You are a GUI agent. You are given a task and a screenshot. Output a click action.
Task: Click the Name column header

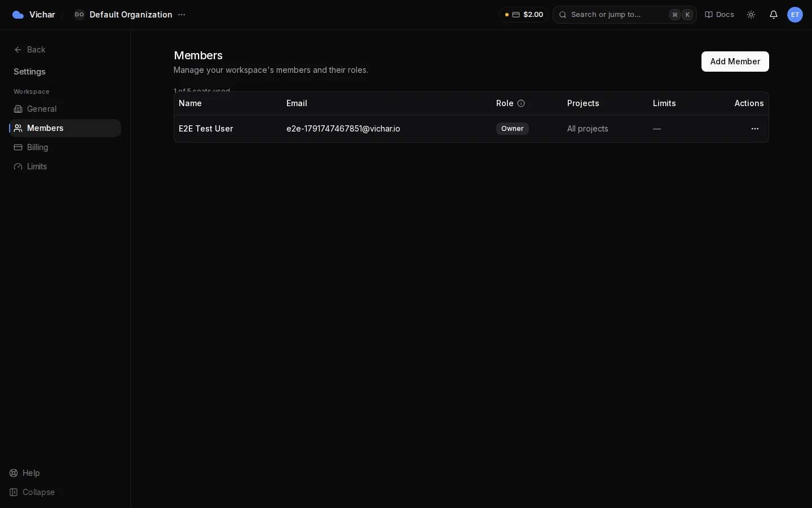[x=190, y=103]
